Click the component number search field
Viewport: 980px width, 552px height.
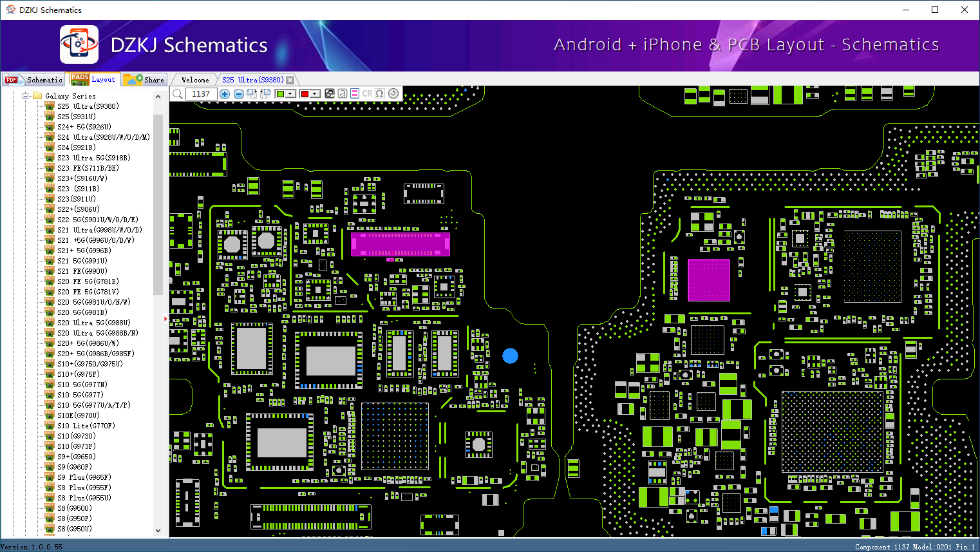[201, 94]
